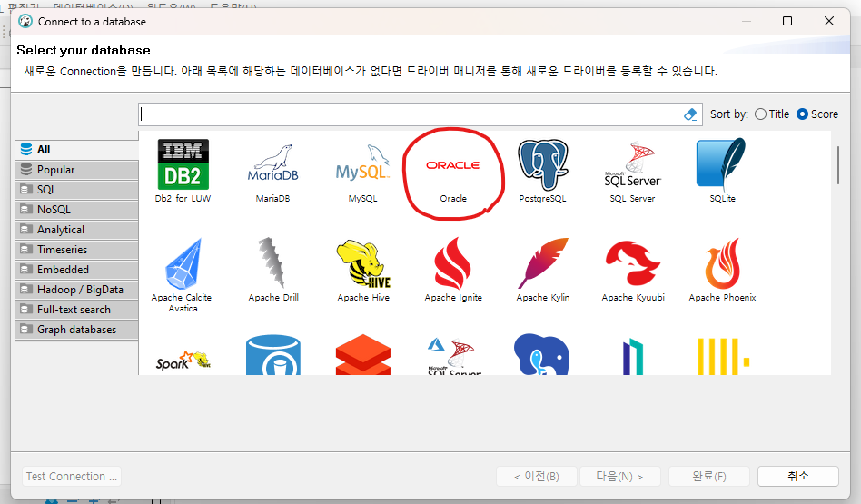The height and width of the screenshot is (504, 861).
Task: Show All database categories
Action: coord(77,149)
